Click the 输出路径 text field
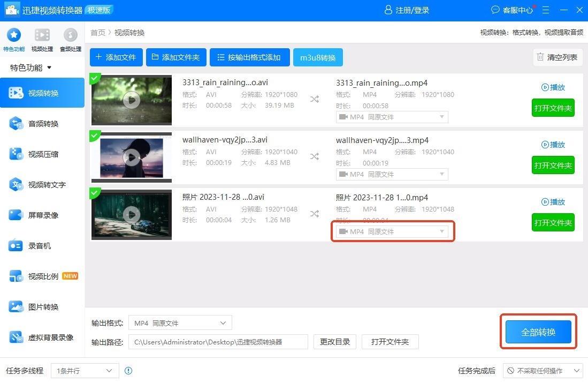Screen dimensions: 588x383 pyautogui.click(x=218, y=342)
